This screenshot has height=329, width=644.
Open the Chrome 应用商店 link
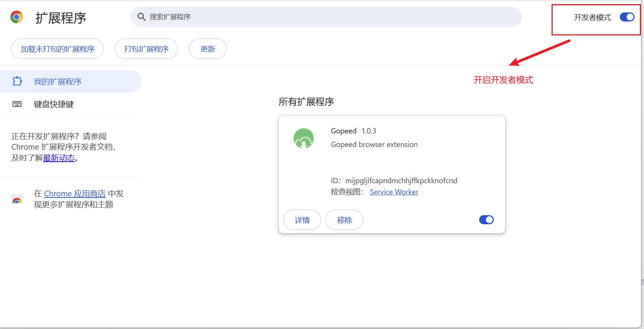[x=75, y=194]
